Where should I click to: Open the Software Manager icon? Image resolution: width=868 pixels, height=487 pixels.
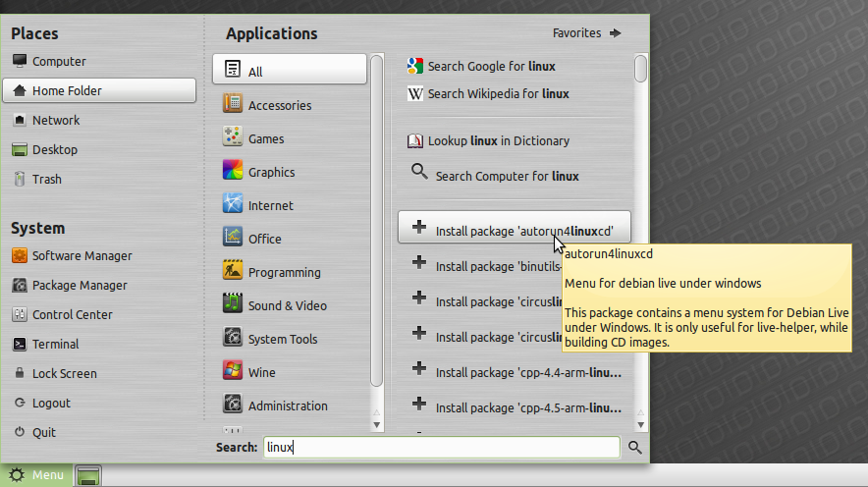tap(20, 255)
